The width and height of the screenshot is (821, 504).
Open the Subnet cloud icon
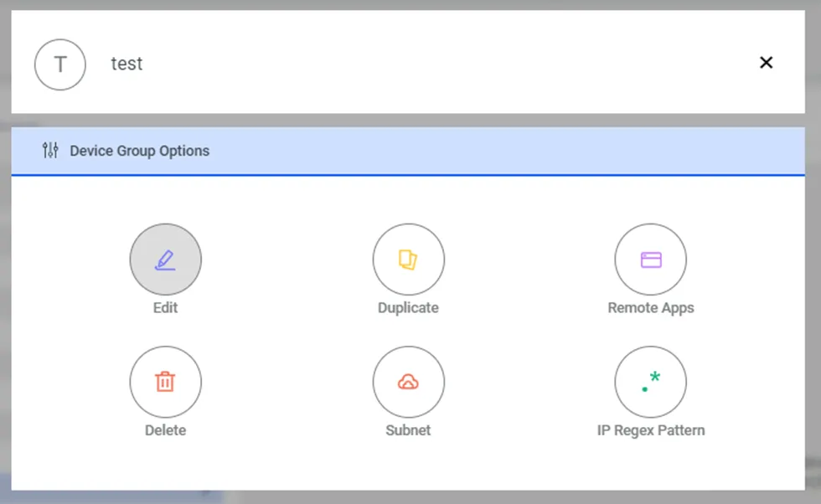coord(409,382)
